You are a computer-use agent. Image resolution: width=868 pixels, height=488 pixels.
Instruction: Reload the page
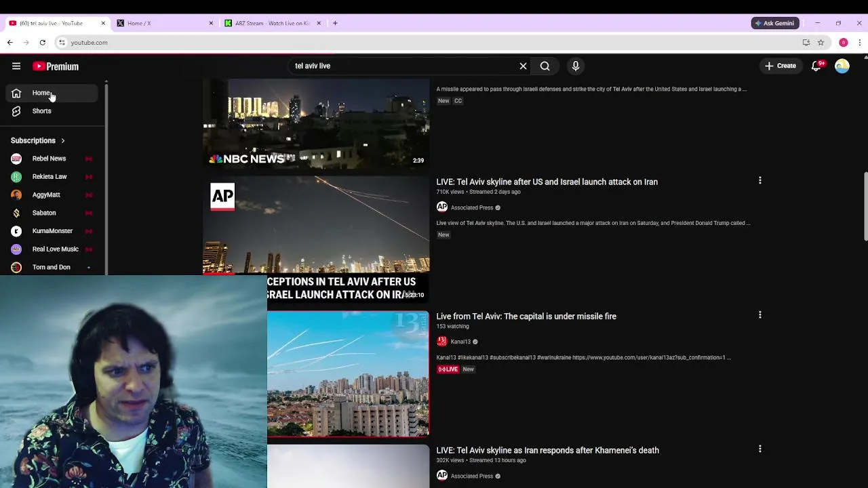pyautogui.click(x=42, y=43)
